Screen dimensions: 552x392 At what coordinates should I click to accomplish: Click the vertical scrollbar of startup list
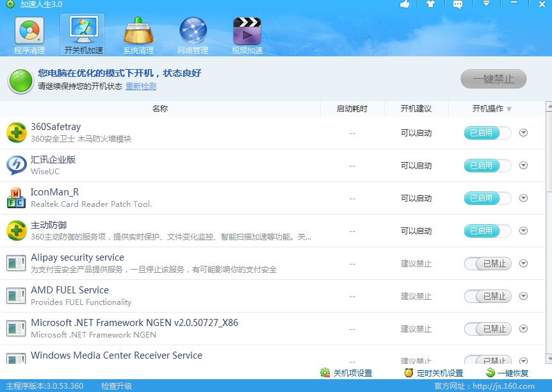pyautogui.click(x=549, y=147)
